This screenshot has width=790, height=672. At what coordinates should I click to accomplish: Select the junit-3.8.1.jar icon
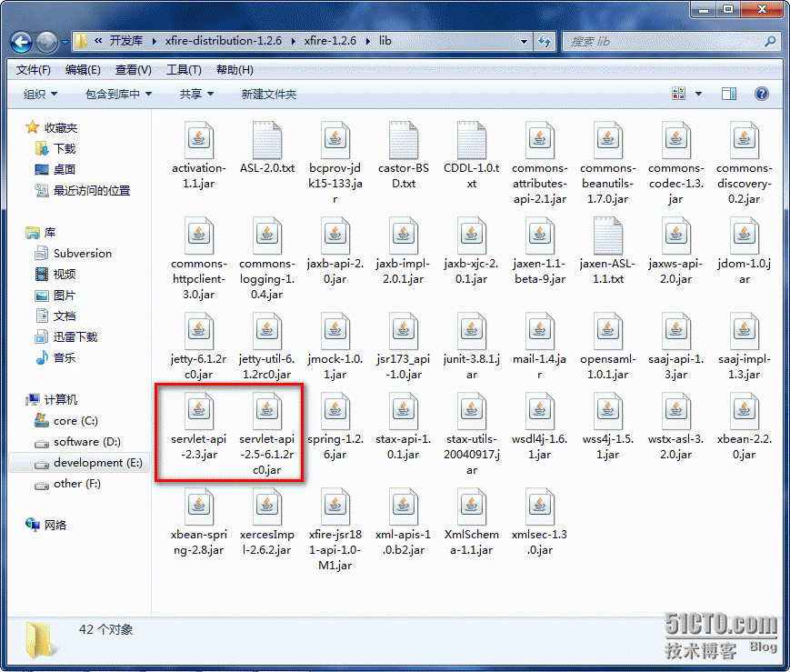(472, 331)
